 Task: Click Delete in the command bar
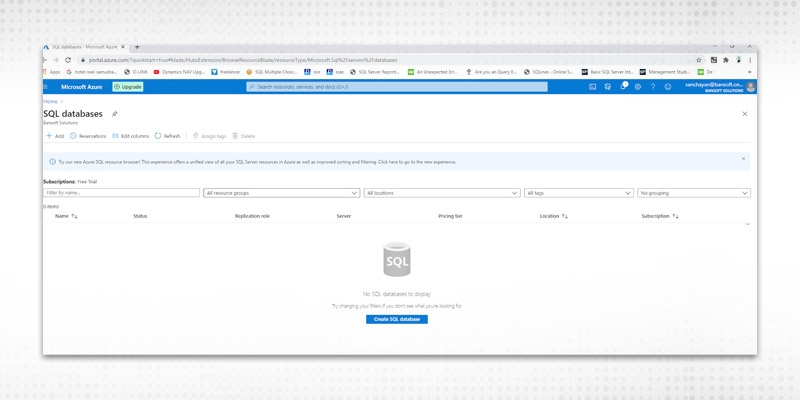[x=243, y=136]
